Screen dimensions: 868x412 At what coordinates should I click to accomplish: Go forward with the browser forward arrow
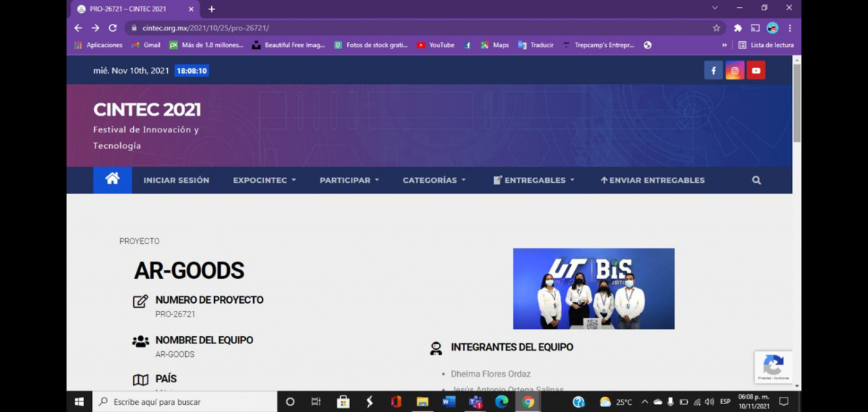point(95,28)
